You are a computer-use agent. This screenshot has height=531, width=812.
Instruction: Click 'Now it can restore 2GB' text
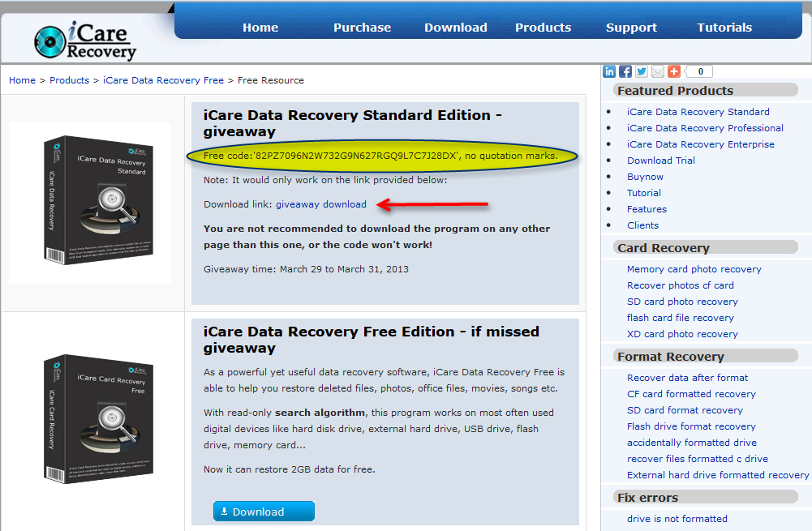(289, 469)
